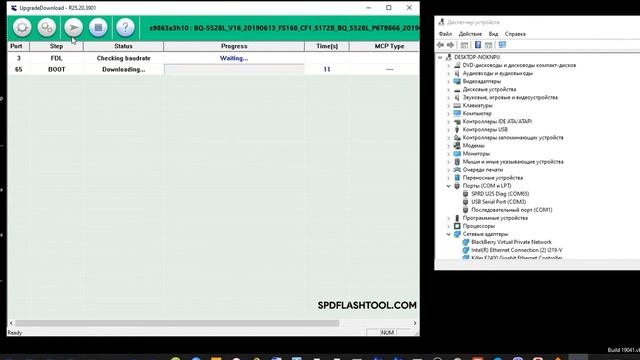Select the 'Checking baudrate' status cell
640x360 pixels.
coord(123,58)
